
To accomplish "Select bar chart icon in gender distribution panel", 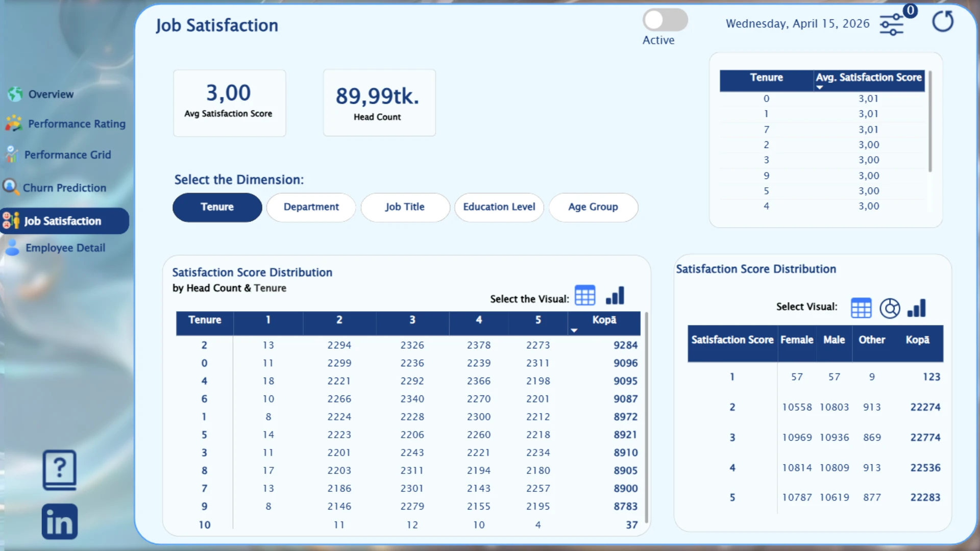I will (x=917, y=308).
